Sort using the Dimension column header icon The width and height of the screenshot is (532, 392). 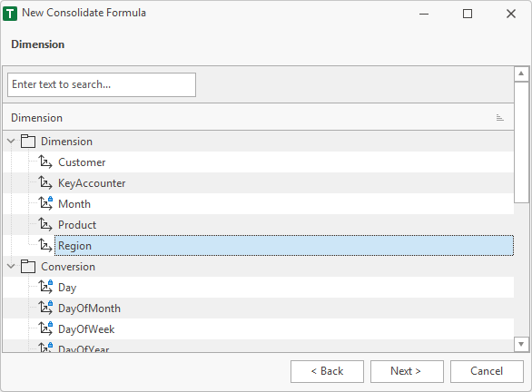(x=499, y=118)
